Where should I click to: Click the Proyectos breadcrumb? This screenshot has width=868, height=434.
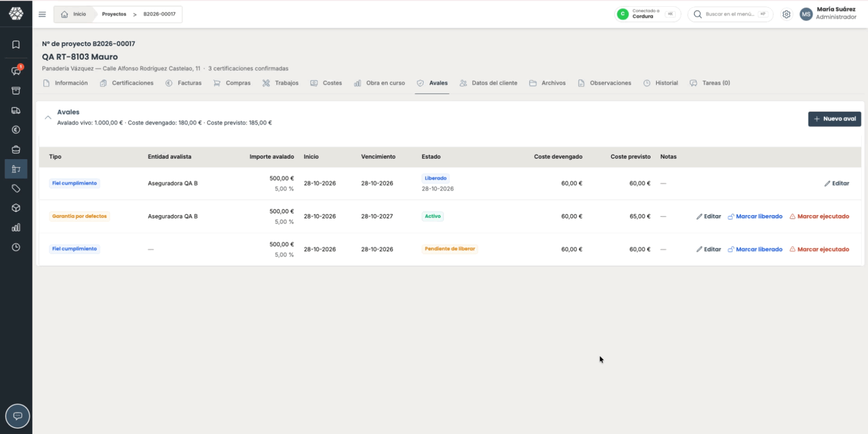[114, 14]
